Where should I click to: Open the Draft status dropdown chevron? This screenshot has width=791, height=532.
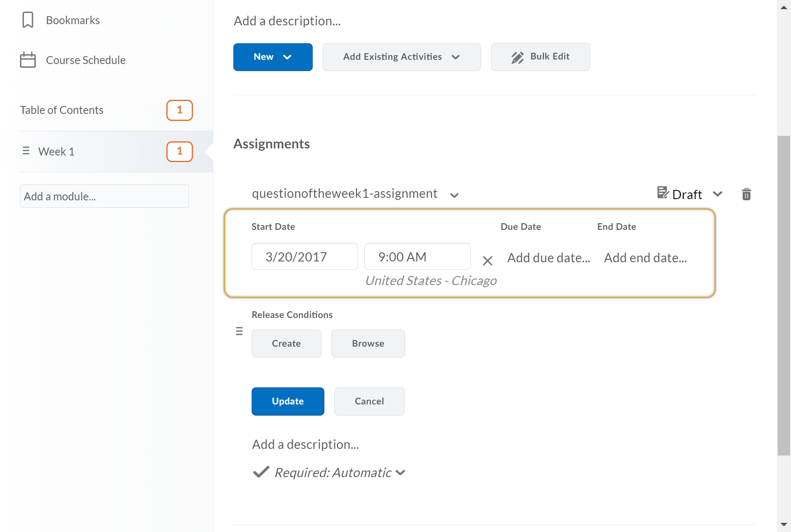pyautogui.click(x=717, y=194)
